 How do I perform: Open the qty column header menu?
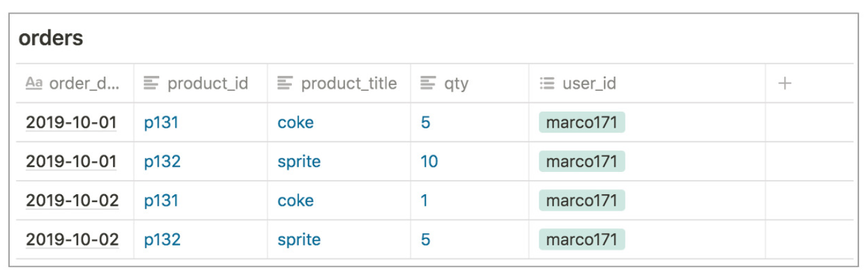tap(469, 83)
